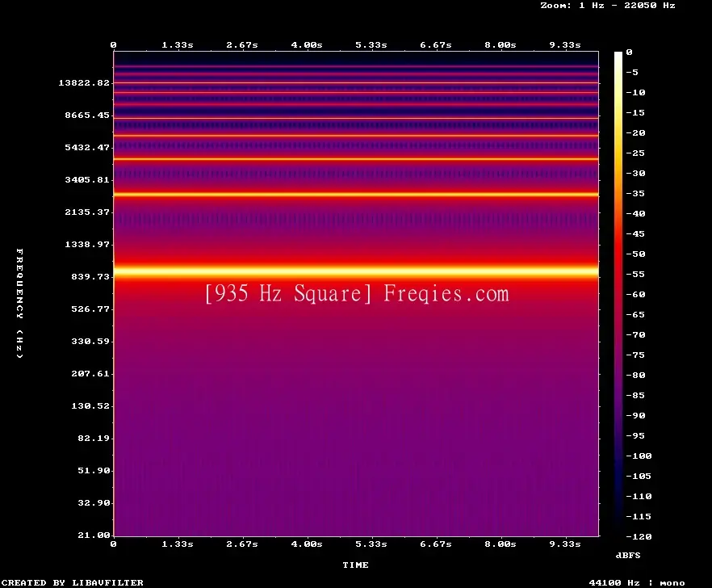Image resolution: width=712 pixels, height=588 pixels.
Task: Click the '-70' dBFS scale value
Action: [x=635, y=335]
